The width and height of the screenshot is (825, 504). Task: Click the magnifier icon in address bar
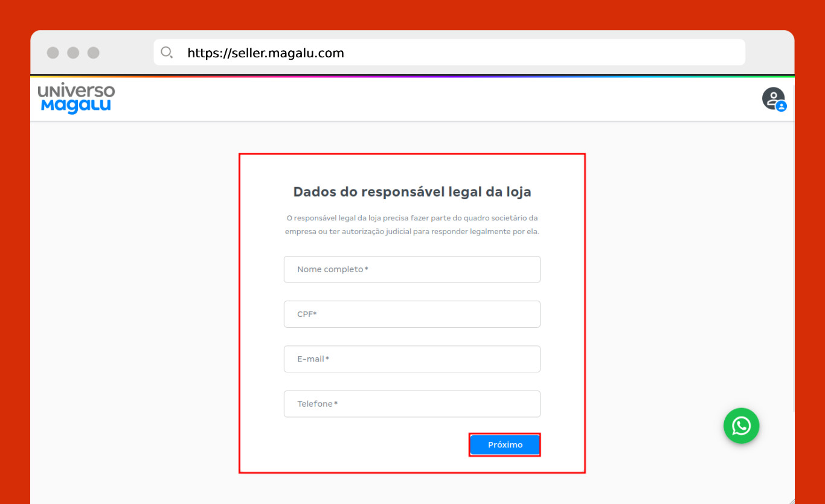click(x=167, y=53)
